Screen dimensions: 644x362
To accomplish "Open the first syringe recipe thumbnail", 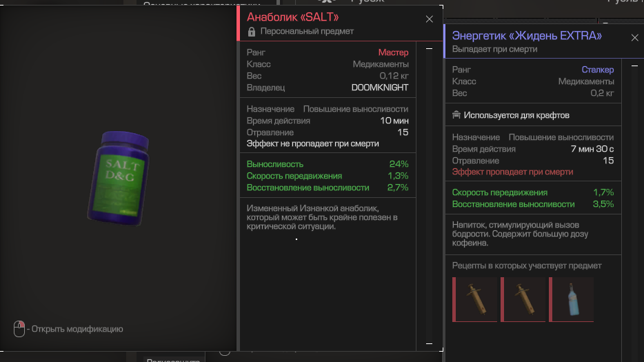I will pyautogui.click(x=475, y=299).
